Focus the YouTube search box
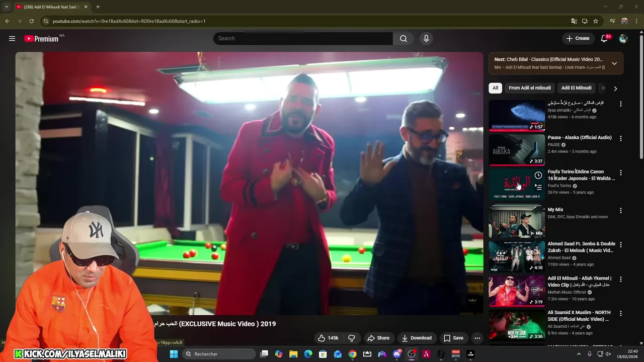 tap(303, 38)
